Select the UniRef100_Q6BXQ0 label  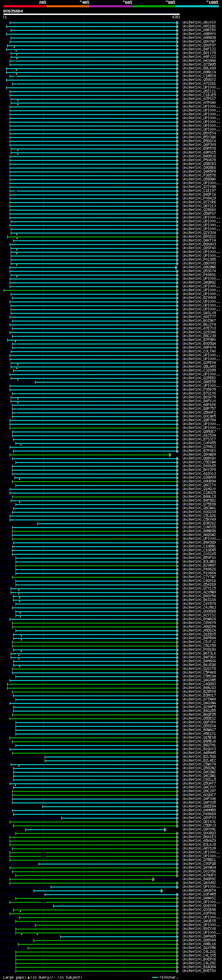click(199, 459)
